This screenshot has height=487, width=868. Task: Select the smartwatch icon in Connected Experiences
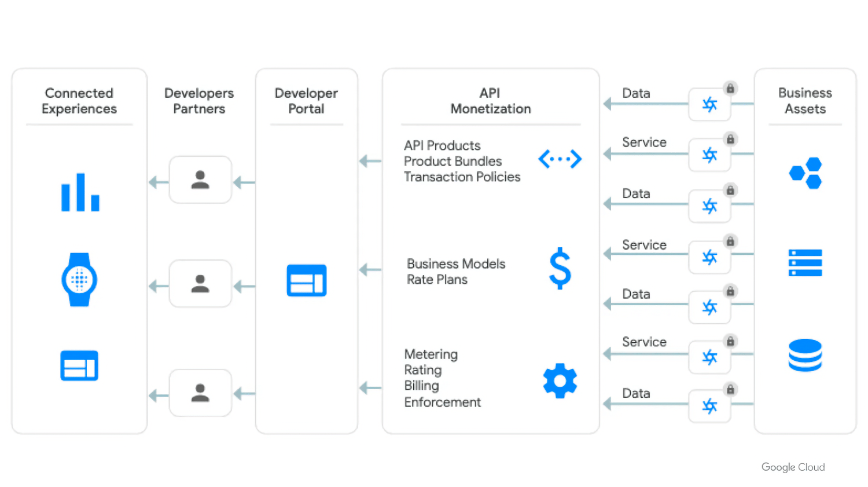(x=79, y=280)
